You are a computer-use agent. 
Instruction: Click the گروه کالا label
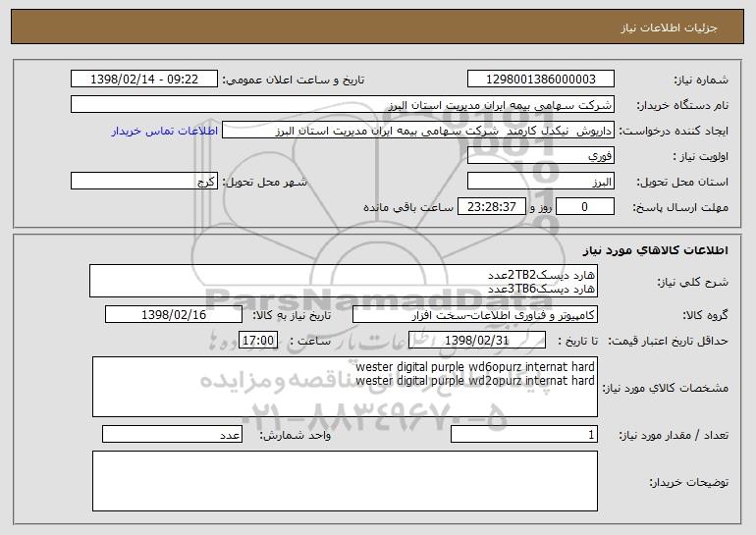pyautogui.click(x=705, y=316)
